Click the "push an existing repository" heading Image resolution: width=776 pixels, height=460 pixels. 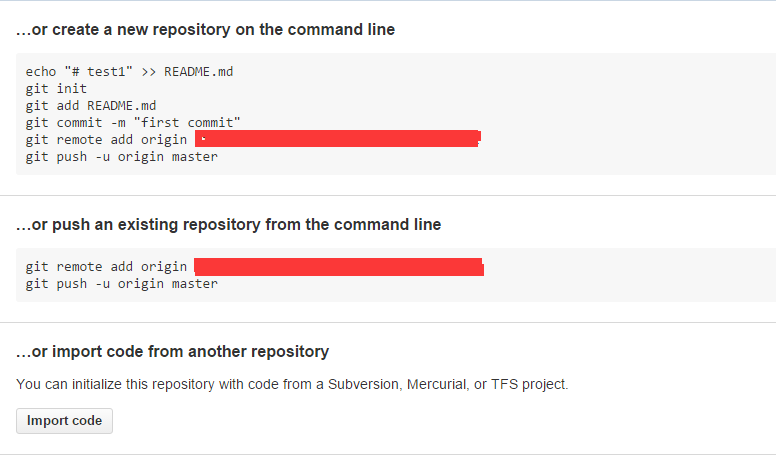point(229,225)
